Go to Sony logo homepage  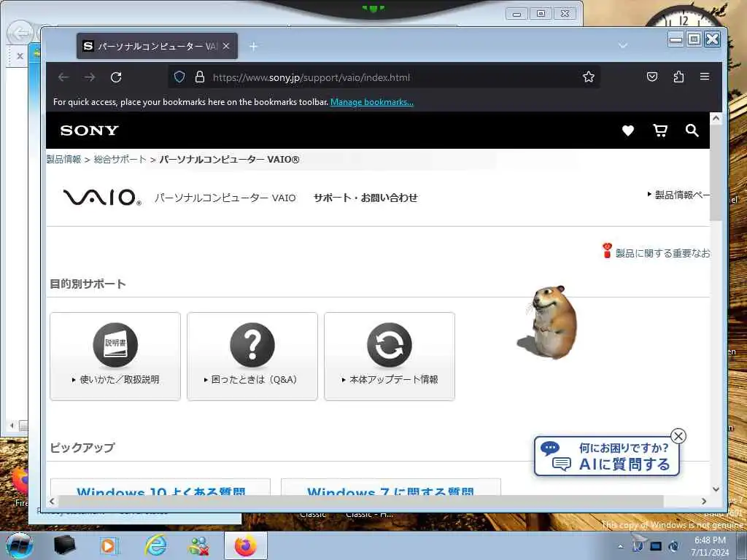(90, 131)
